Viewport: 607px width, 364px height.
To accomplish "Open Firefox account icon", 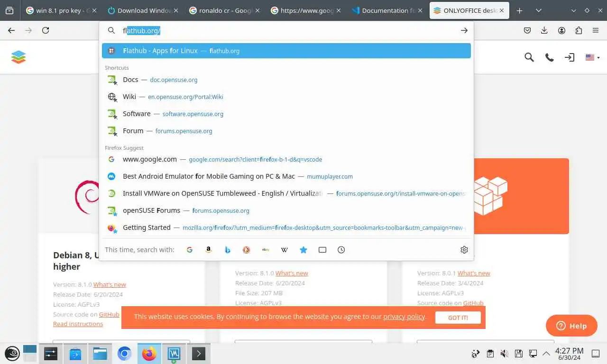I will pos(561,30).
